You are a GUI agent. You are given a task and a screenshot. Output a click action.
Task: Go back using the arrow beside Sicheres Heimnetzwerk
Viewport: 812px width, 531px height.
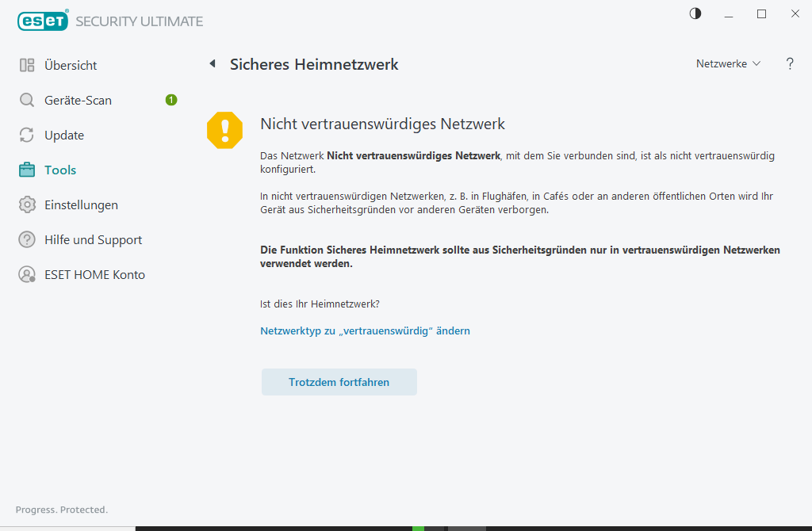coord(213,63)
